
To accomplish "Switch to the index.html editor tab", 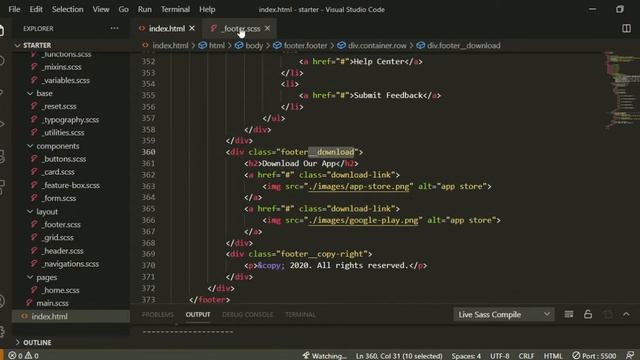I will [x=167, y=29].
